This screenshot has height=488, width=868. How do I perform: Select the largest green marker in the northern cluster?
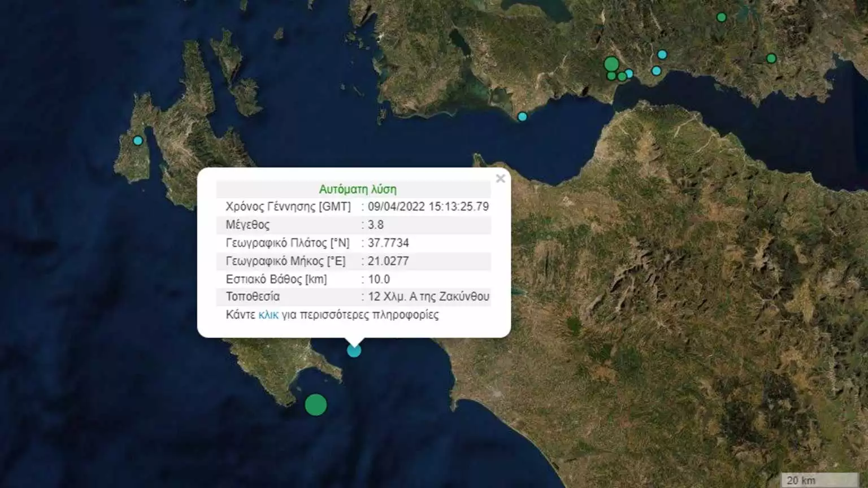[611, 64]
